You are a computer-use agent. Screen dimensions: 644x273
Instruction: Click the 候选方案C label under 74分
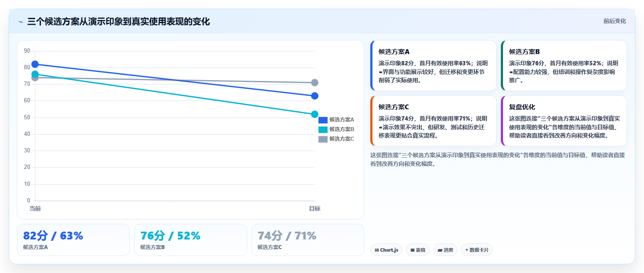point(270,247)
